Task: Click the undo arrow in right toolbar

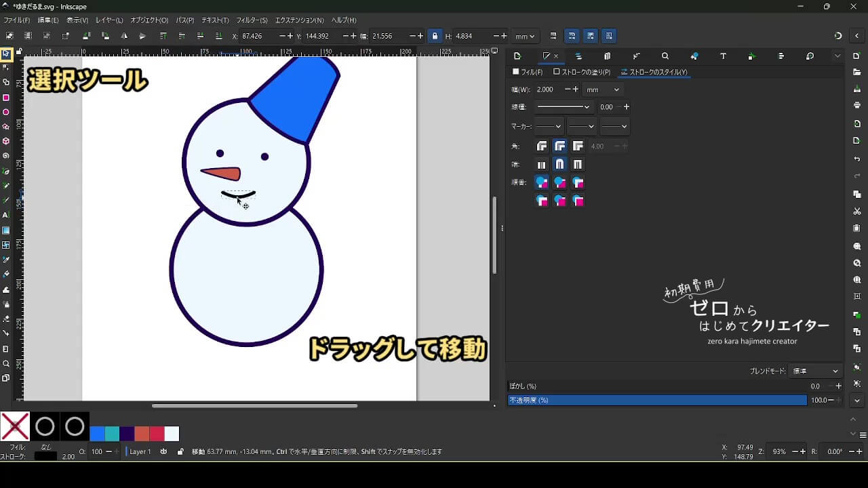Action: click(x=857, y=159)
